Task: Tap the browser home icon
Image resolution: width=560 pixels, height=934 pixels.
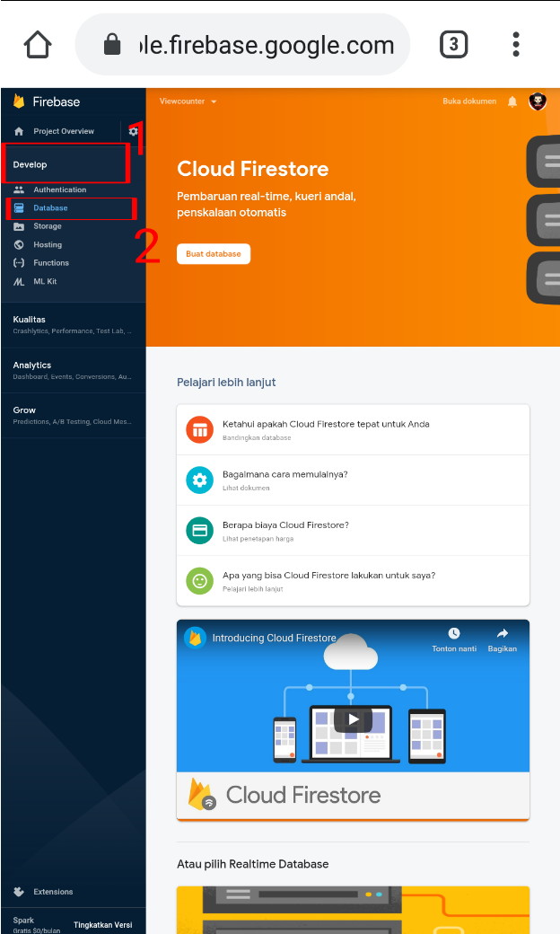Action: click(38, 45)
